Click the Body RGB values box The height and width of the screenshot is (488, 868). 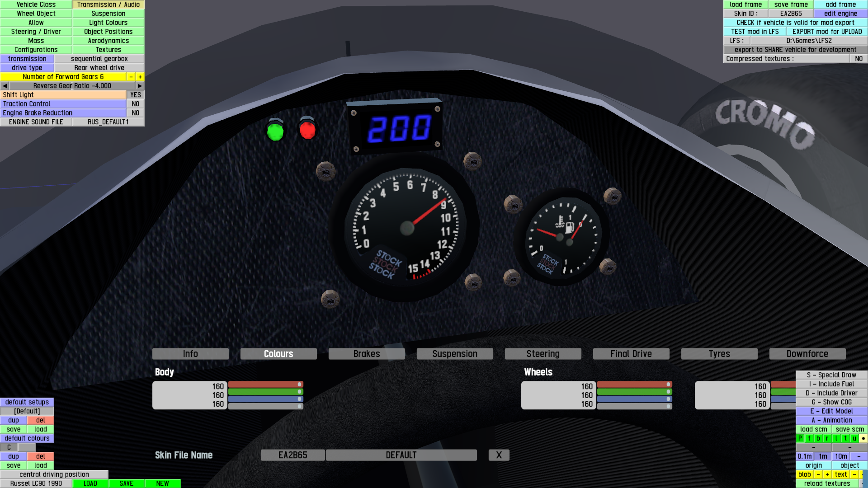click(190, 395)
